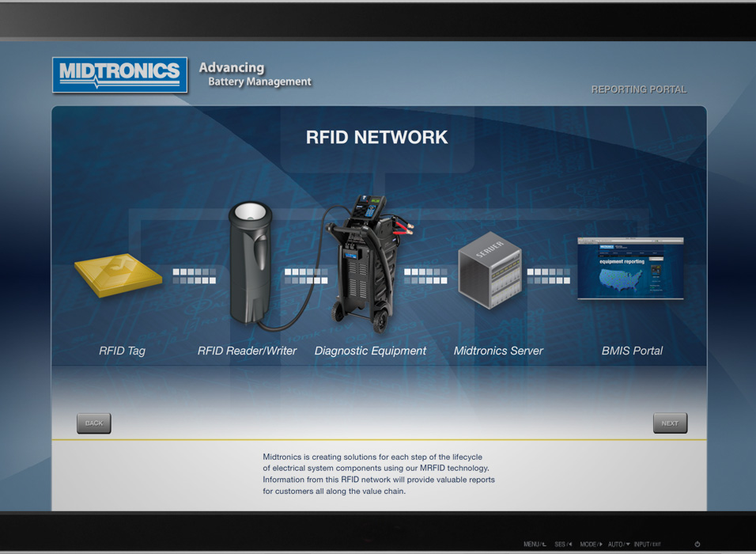
Task: Click the RFID NETWORK heading
Action: pos(376,137)
